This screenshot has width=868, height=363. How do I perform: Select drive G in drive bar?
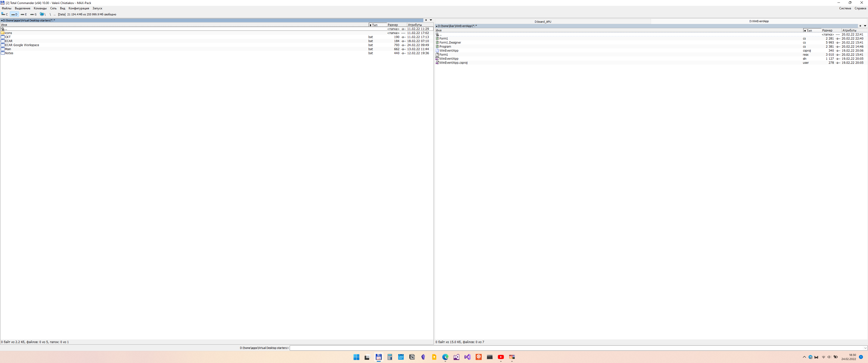(x=33, y=14)
